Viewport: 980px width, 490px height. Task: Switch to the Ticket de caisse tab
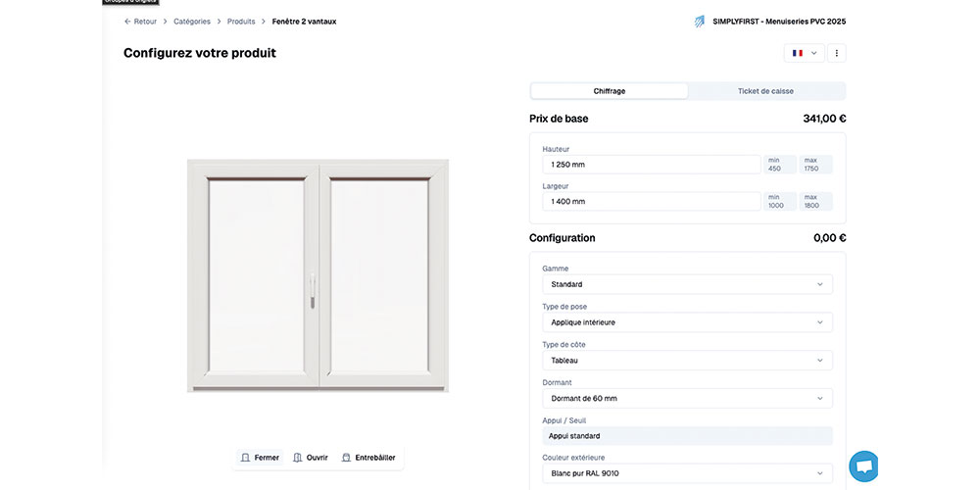tap(765, 91)
